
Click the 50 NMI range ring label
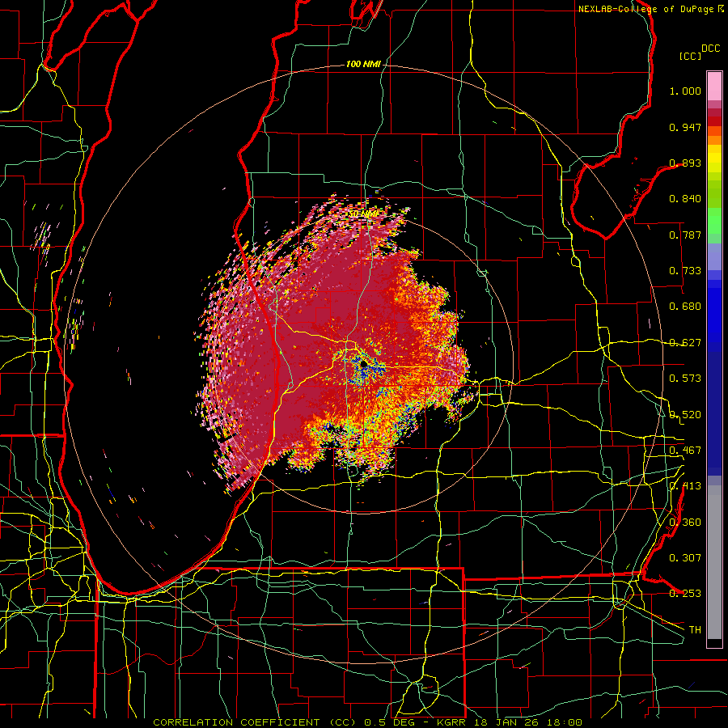click(363, 214)
